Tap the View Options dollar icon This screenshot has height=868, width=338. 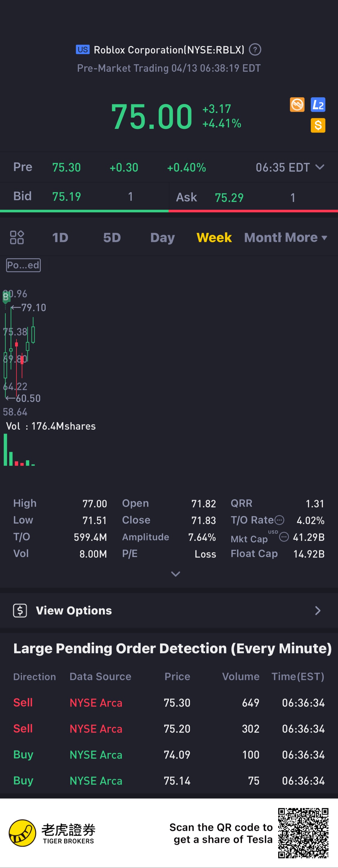tap(20, 610)
